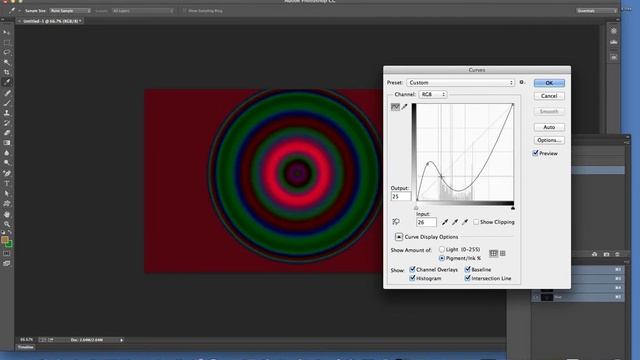This screenshot has width=640, height=360.
Task: Toggle the Histogram checkbox
Action: (x=412, y=278)
